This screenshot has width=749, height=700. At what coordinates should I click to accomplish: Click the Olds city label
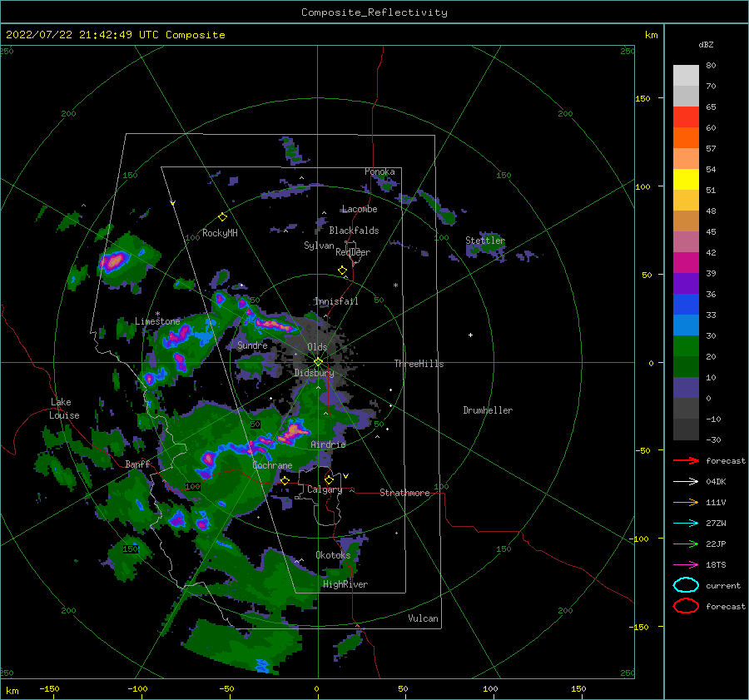coord(317,347)
